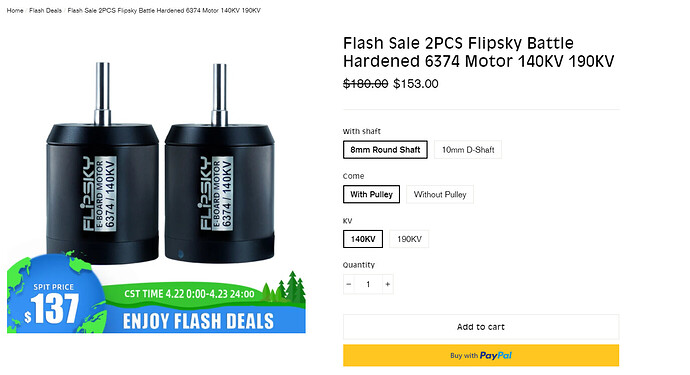Open Flash Deals breadcrumb link
This screenshot has height=375, width=690.
45,11
